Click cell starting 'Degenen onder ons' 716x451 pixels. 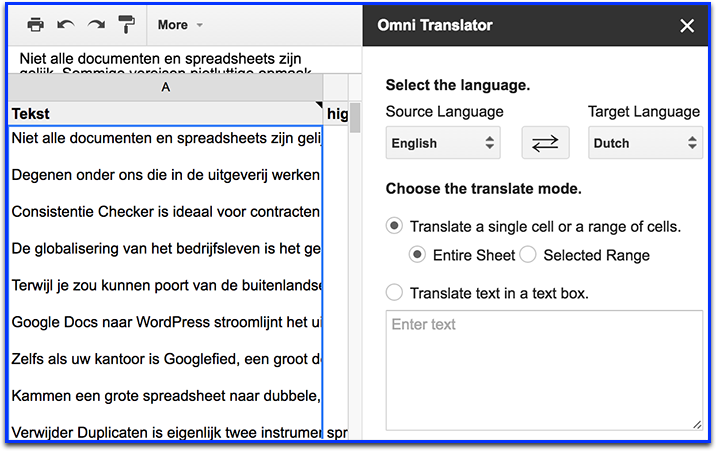click(x=166, y=175)
